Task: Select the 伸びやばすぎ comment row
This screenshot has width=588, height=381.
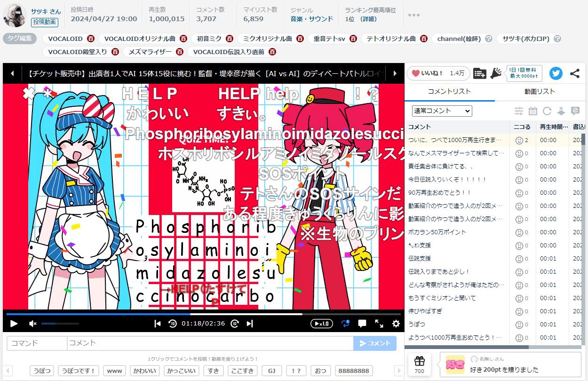Action: point(493,311)
